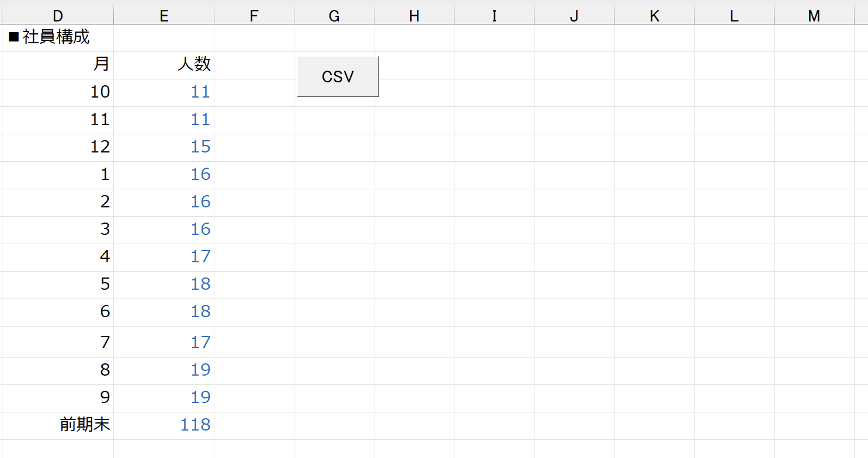868x458 pixels.
Task: Select the column D header
Action: [x=57, y=16]
